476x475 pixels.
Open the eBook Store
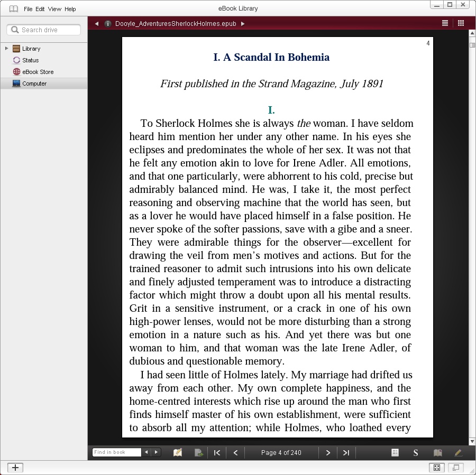pos(38,72)
